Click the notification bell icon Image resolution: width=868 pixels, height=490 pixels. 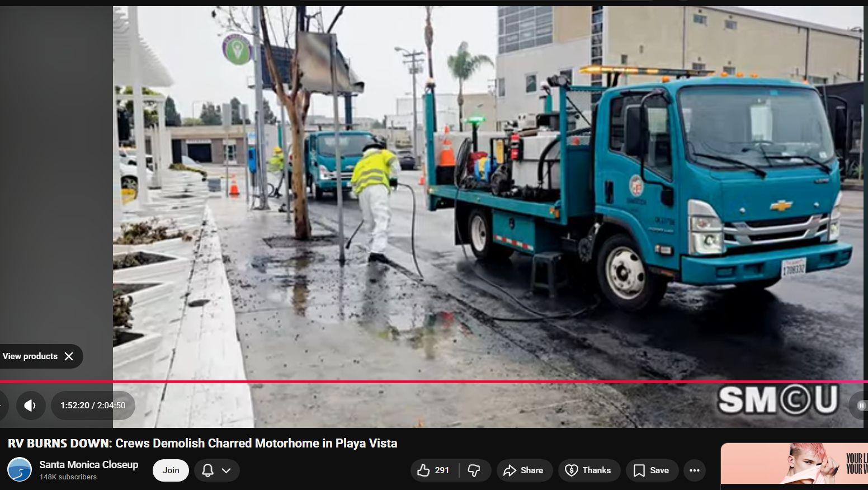tap(207, 470)
